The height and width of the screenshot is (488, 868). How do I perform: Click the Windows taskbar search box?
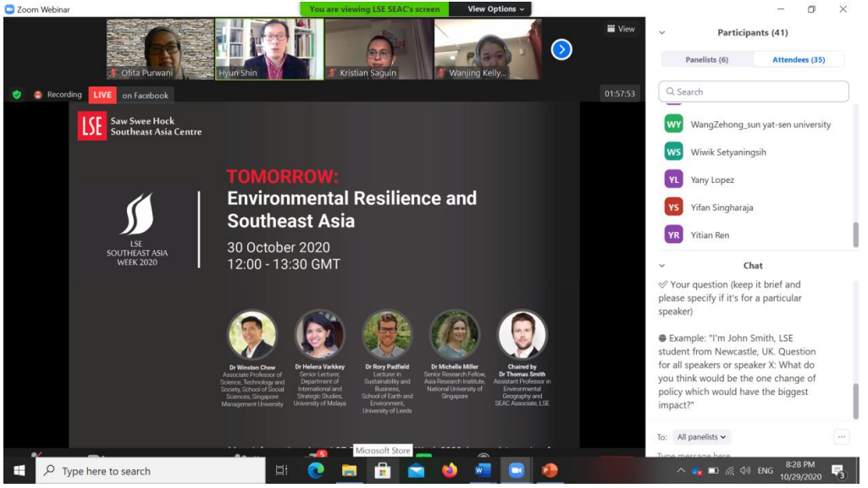click(x=151, y=471)
